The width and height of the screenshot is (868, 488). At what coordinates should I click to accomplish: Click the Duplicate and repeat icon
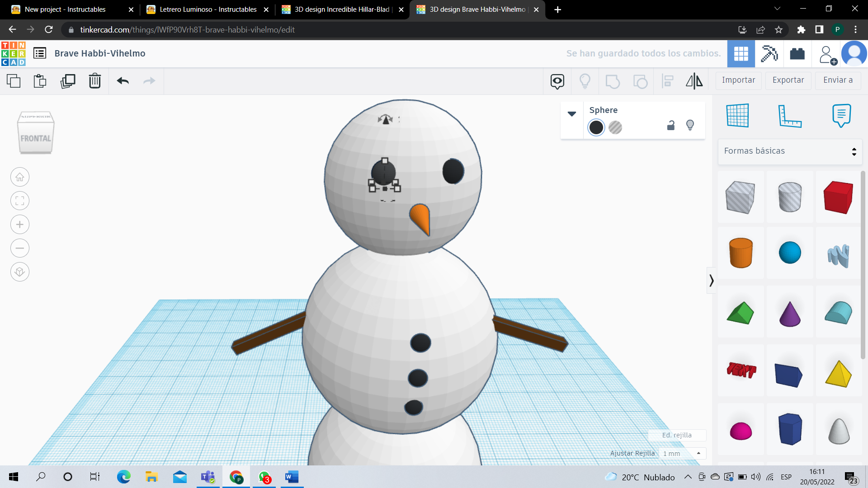pyautogui.click(x=68, y=81)
